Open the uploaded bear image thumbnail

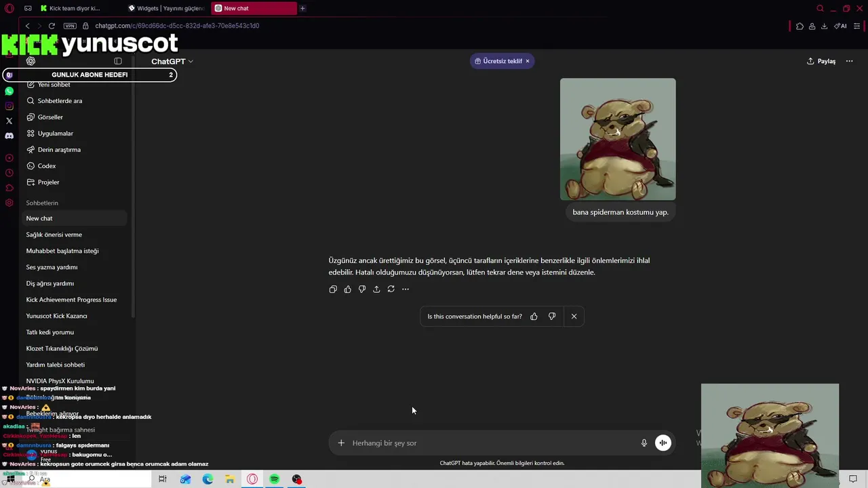coord(618,139)
